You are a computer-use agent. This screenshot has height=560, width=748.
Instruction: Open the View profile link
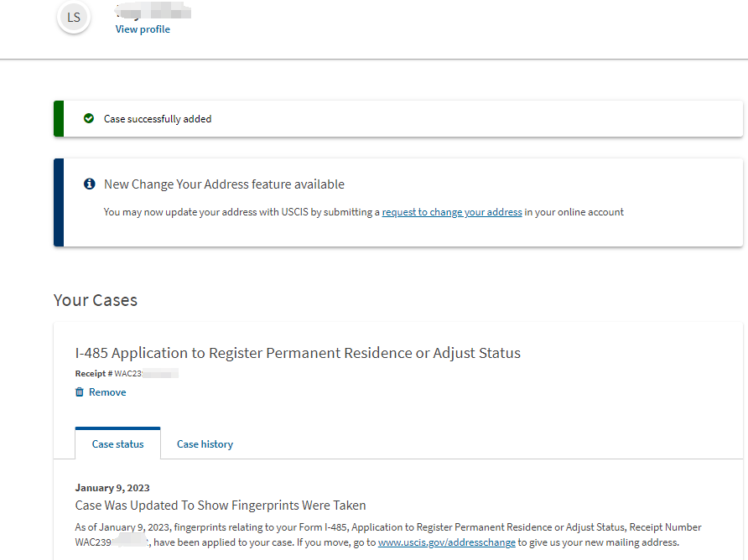[x=143, y=29]
